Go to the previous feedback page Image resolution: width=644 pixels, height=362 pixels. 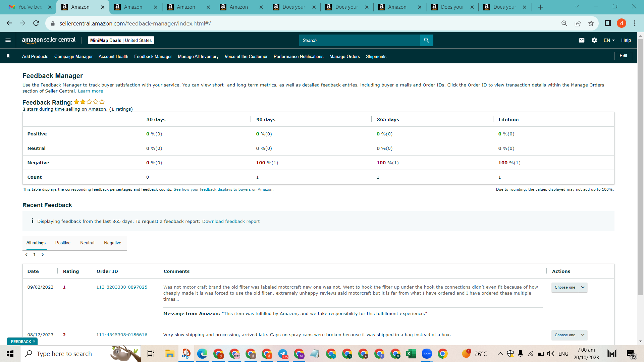(26, 255)
